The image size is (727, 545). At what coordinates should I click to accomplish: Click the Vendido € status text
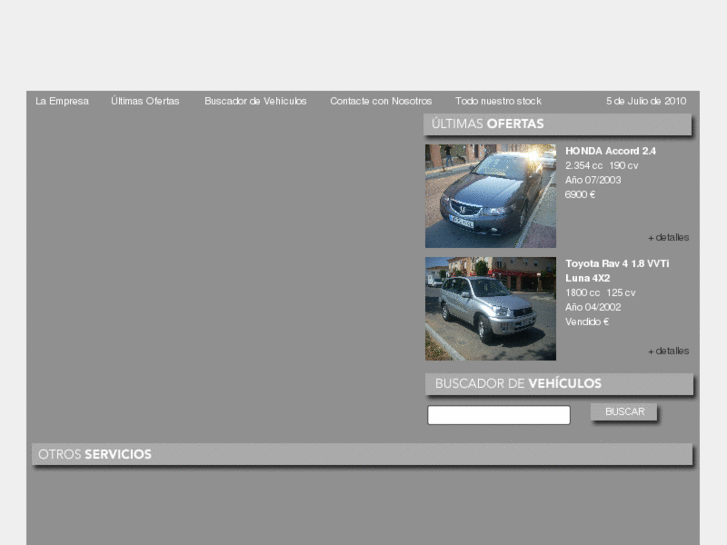[587, 322]
